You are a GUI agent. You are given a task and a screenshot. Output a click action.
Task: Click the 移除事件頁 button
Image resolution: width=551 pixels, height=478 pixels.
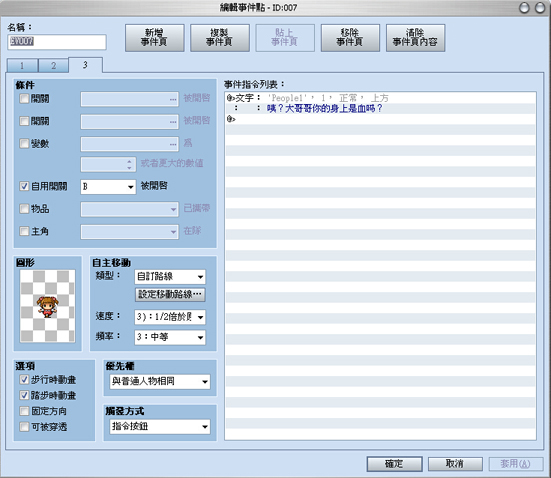click(350, 38)
